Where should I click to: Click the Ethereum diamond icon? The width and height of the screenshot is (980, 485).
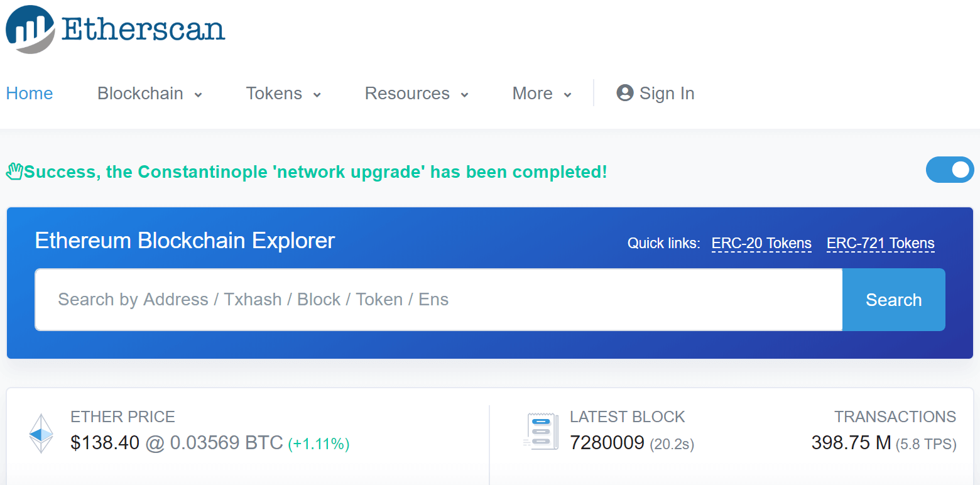point(41,433)
